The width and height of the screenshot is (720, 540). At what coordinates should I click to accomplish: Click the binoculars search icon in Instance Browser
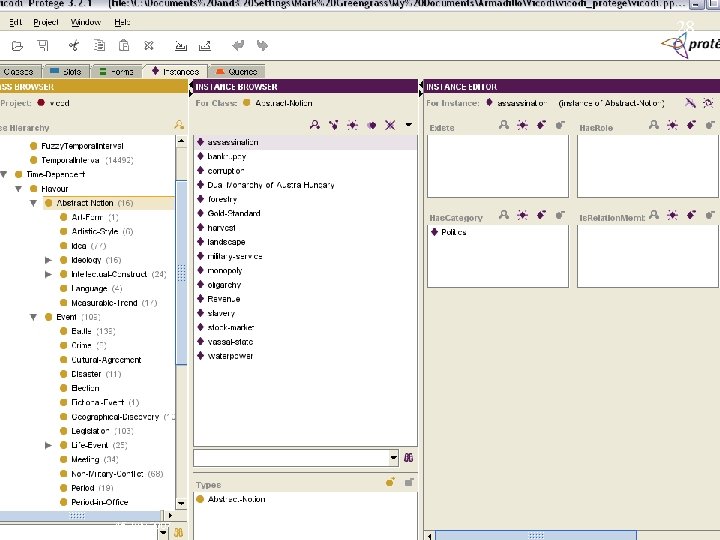click(408, 457)
